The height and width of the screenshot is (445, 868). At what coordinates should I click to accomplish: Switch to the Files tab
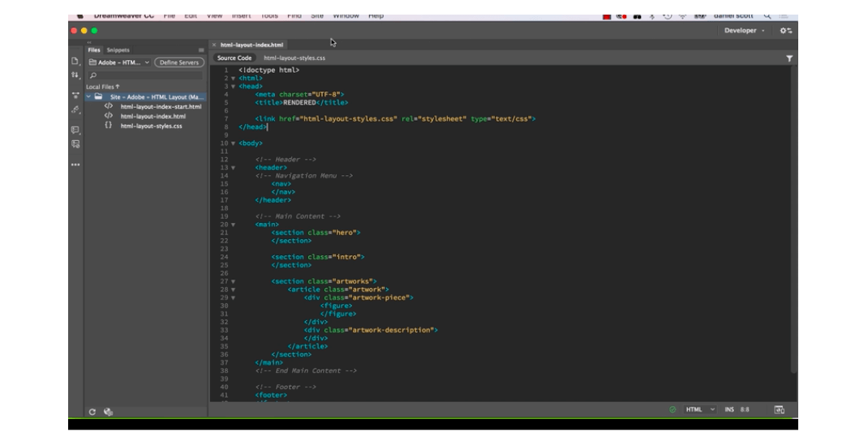pyautogui.click(x=94, y=49)
